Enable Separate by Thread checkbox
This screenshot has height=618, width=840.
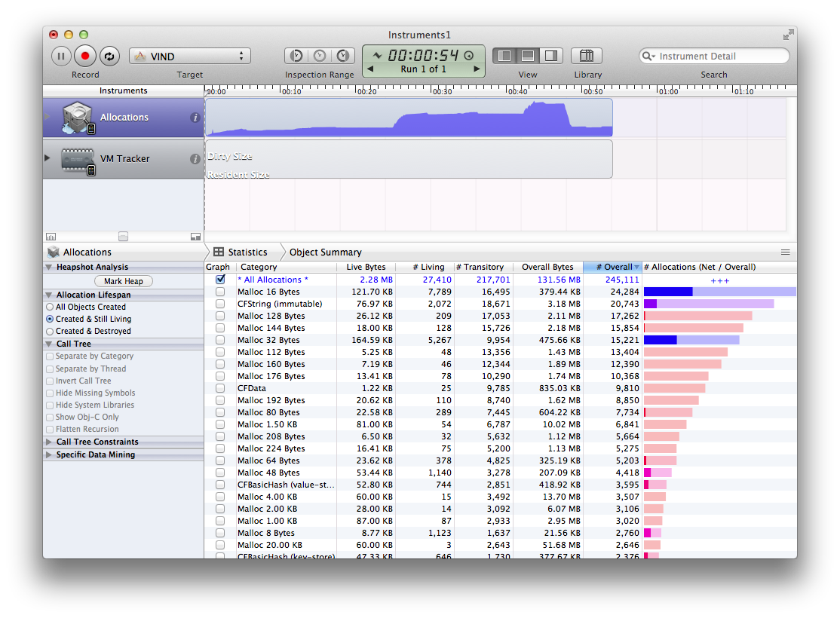pyautogui.click(x=50, y=369)
